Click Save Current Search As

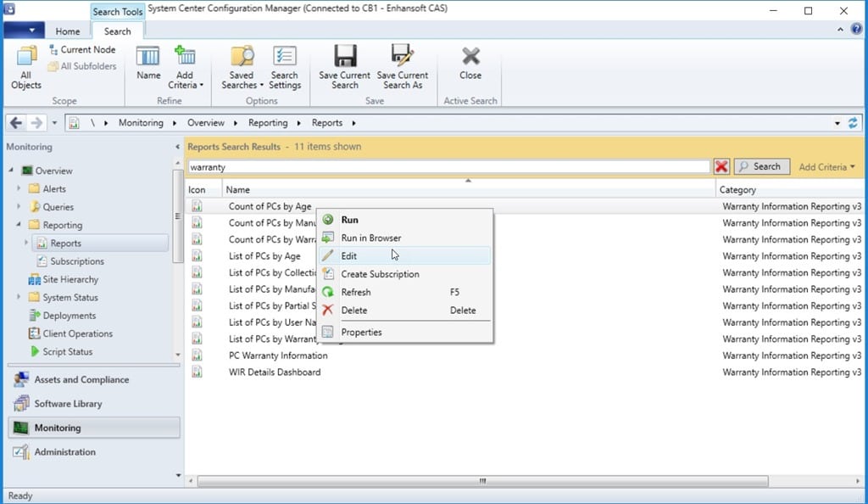coord(403,68)
